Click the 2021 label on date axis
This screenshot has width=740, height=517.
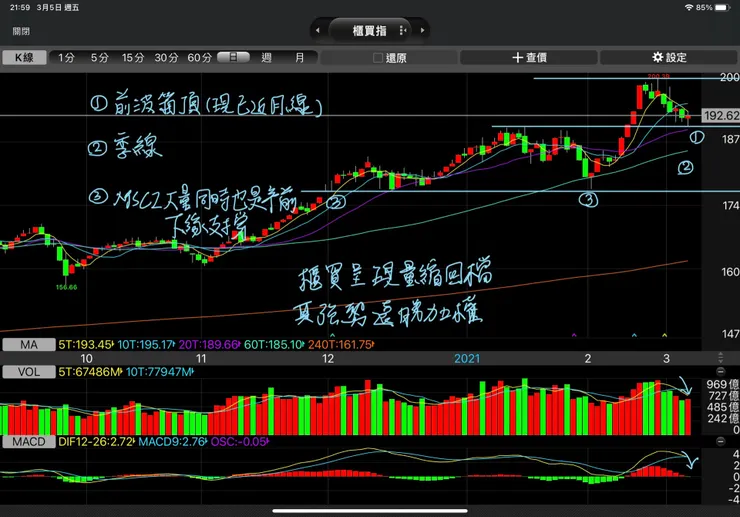467,359
